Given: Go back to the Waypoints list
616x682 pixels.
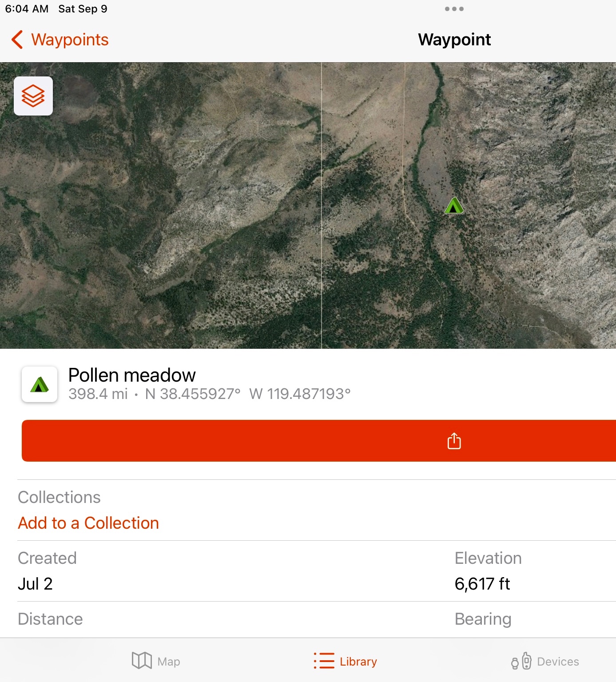Looking at the screenshot, I should pos(60,40).
